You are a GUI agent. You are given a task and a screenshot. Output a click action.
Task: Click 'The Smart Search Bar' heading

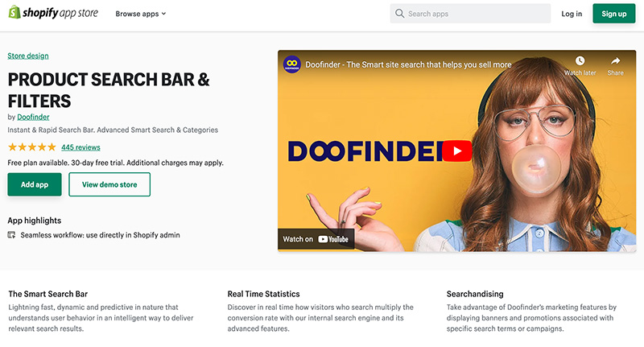pyautogui.click(x=48, y=294)
